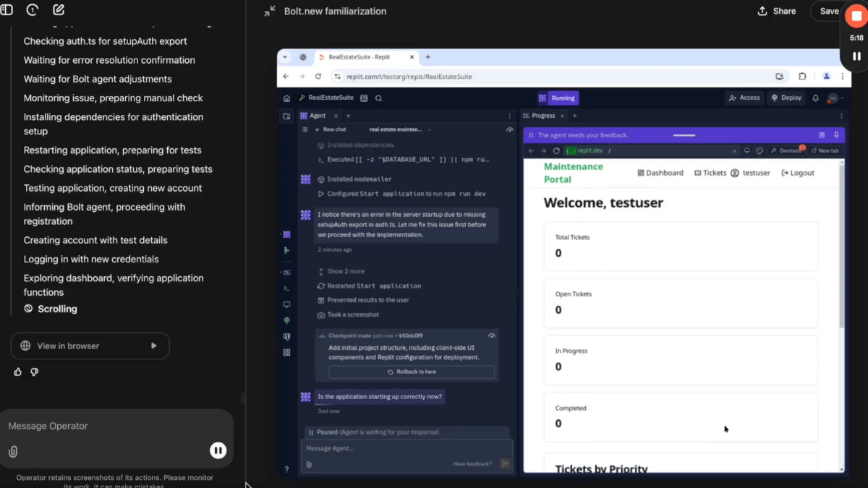
Task: Collapse the Bolt.new familiarization view
Action: coord(270,11)
